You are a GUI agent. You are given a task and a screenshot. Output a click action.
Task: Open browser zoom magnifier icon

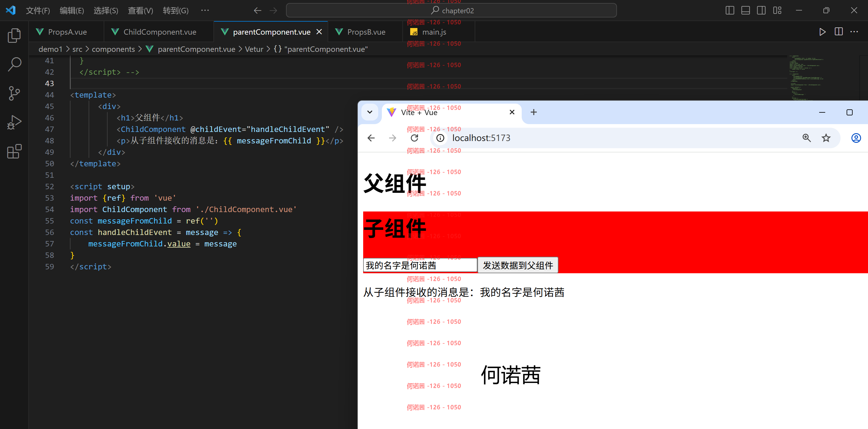pos(806,138)
